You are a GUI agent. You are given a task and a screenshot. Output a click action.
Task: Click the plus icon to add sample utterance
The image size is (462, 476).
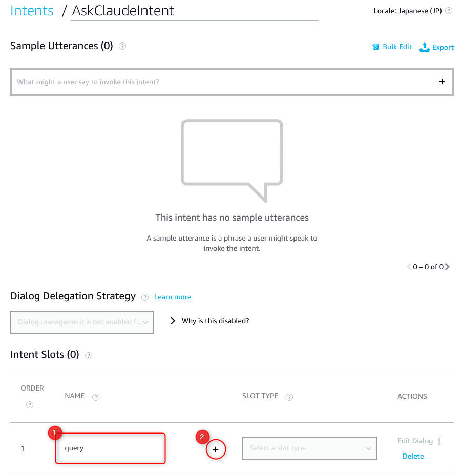coord(442,81)
